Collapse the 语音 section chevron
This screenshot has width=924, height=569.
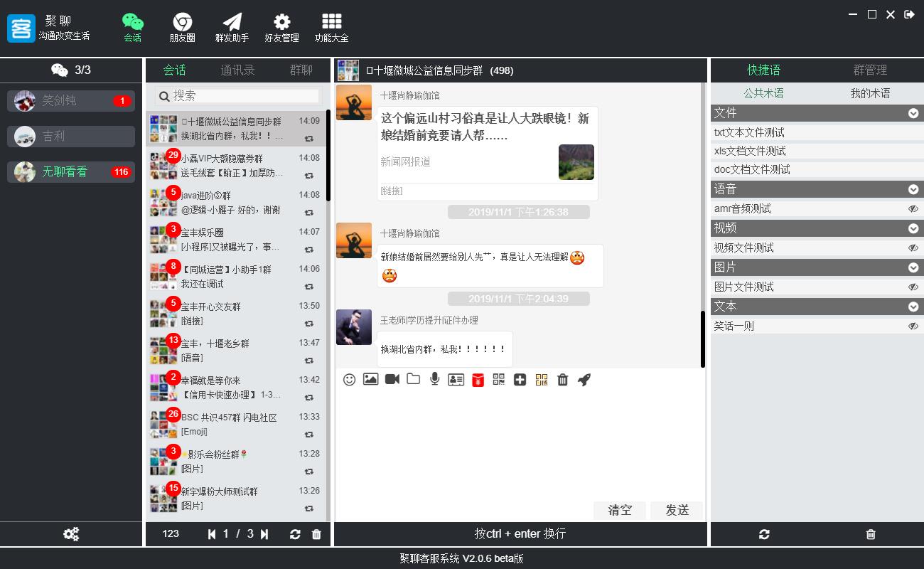pyautogui.click(x=913, y=190)
